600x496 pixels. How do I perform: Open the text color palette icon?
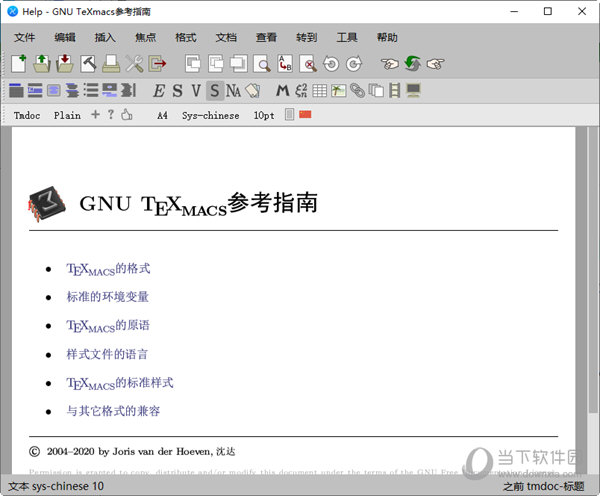253,91
